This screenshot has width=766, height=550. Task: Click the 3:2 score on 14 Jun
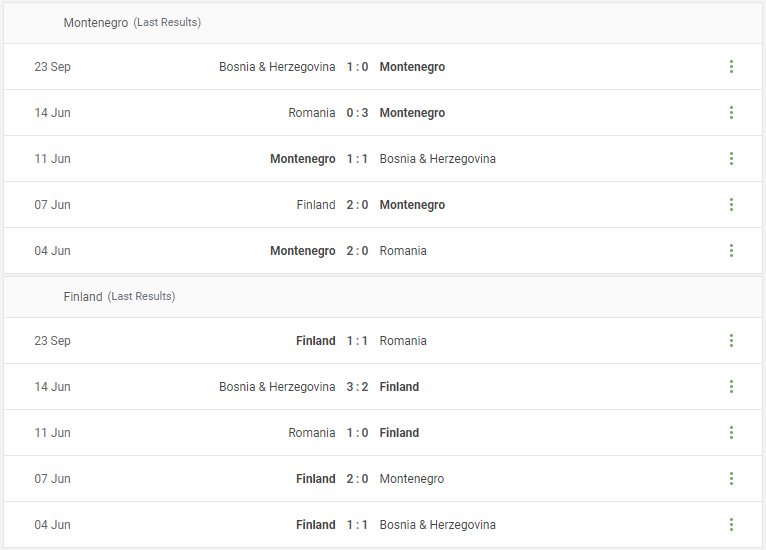tap(357, 387)
